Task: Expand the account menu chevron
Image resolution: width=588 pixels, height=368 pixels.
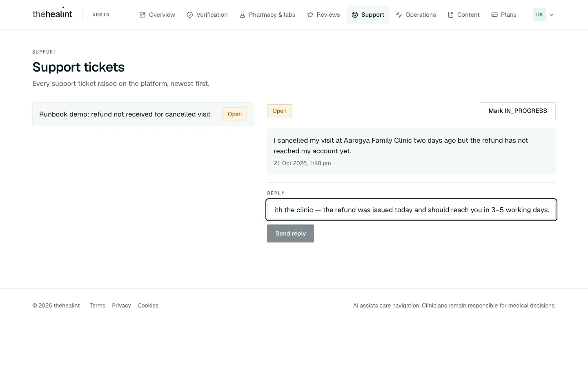Action: click(552, 15)
